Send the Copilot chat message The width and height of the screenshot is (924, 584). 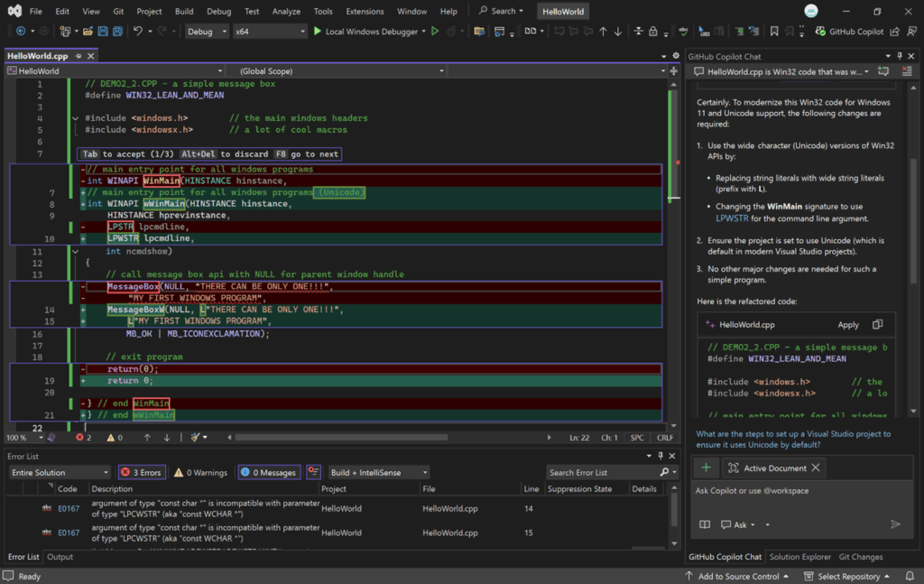click(895, 524)
